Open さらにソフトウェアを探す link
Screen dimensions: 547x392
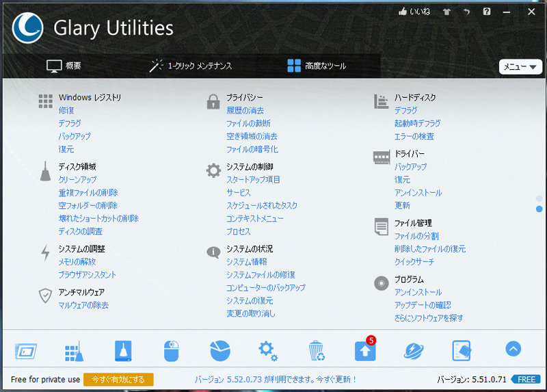(429, 317)
